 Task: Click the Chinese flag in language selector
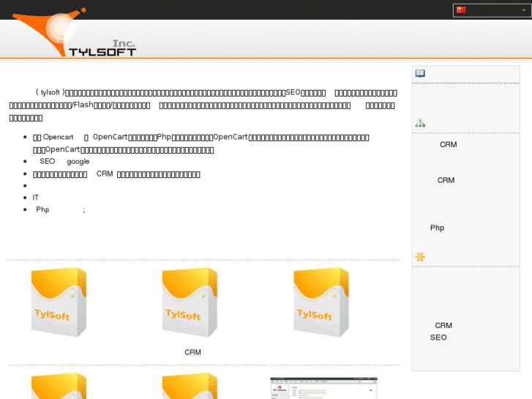[x=461, y=10]
